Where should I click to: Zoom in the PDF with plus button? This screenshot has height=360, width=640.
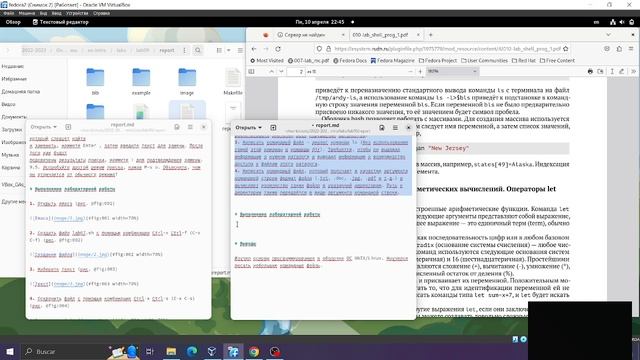point(420,71)
